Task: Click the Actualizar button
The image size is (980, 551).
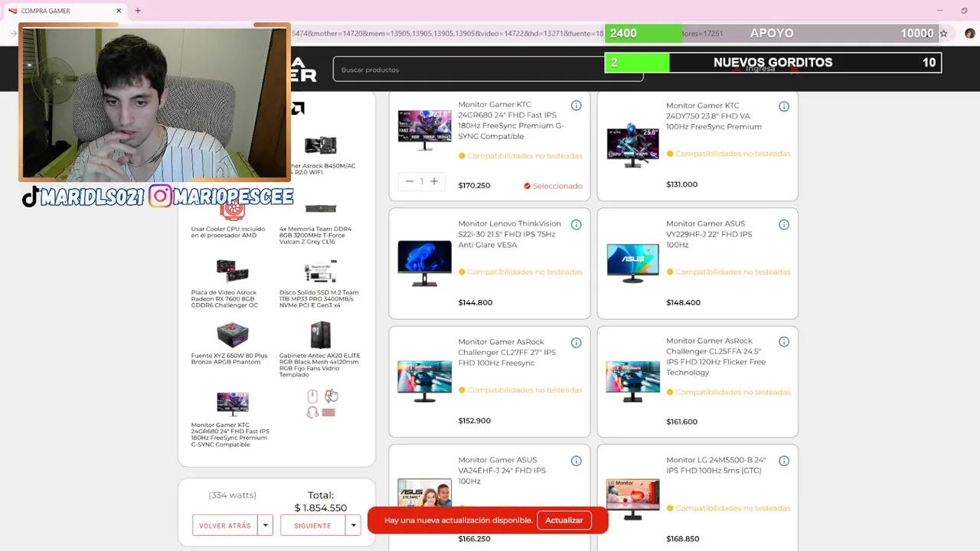Action: [x=564, y=520]
